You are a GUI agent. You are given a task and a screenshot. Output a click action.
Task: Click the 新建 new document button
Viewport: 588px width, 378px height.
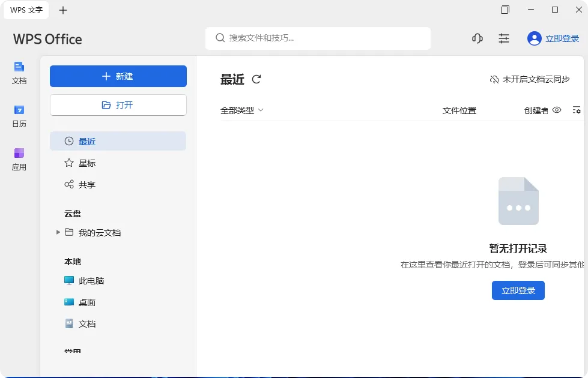tap(118, 76)
